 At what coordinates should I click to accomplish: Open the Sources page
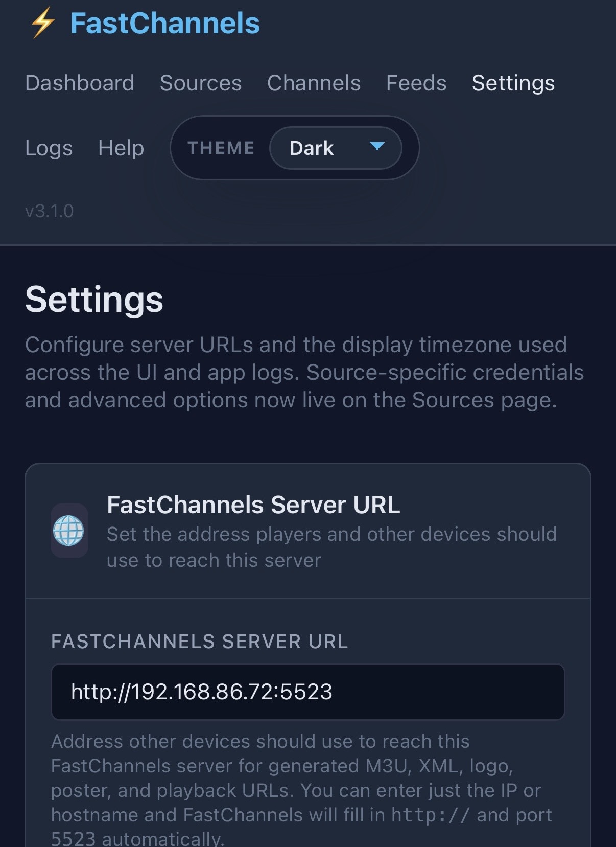[201, 83]
